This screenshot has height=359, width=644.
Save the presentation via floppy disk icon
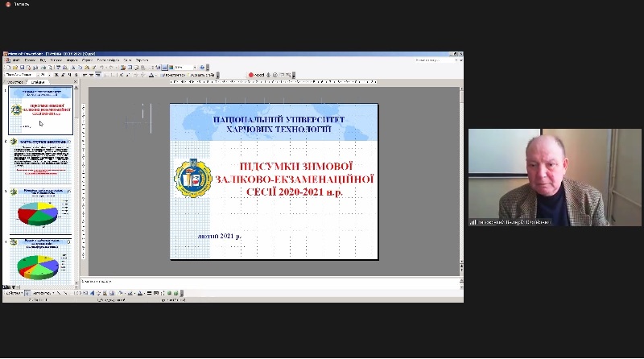pos(23,68)
